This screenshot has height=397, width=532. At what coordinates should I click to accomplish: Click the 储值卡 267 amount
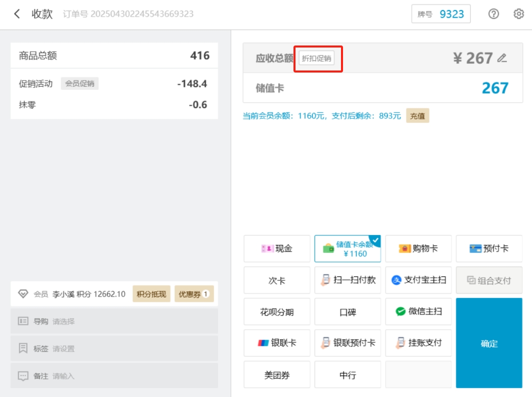click(x=495, y=88)
